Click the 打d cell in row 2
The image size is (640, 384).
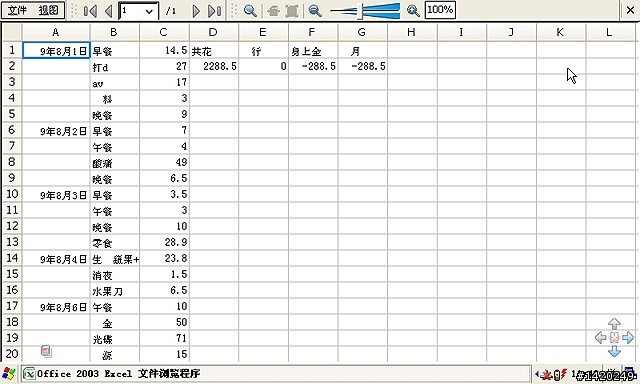click(115, 67)
